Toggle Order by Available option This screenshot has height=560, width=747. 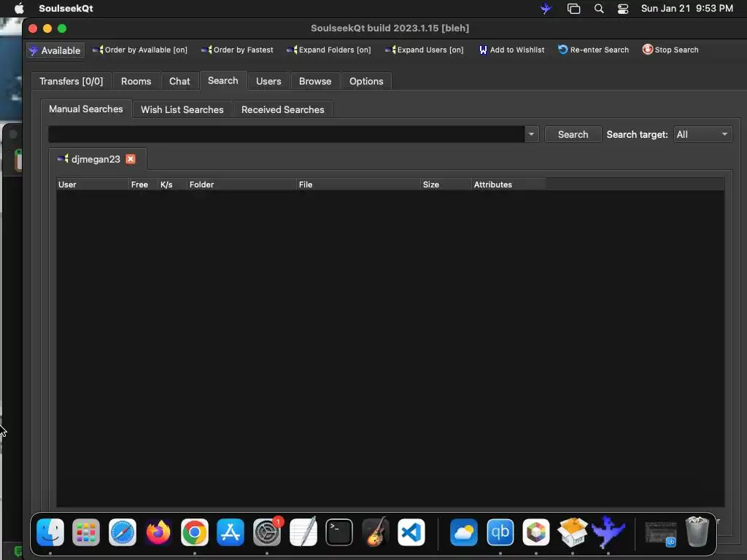point(140,50)
